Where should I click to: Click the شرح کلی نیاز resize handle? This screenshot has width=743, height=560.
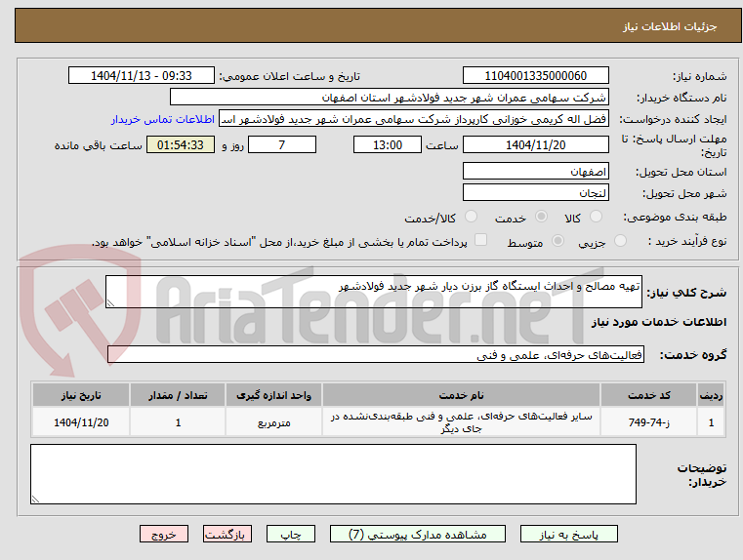coord(110,303)
